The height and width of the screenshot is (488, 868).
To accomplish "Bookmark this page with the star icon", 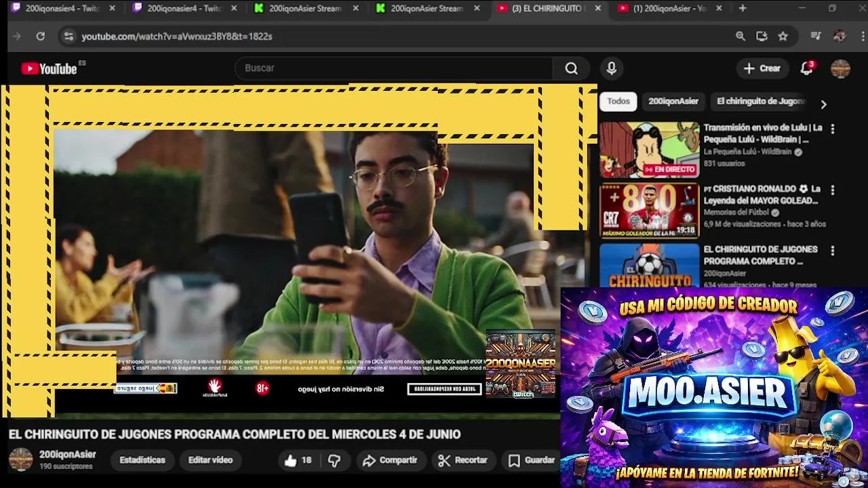I will point(783,37).
